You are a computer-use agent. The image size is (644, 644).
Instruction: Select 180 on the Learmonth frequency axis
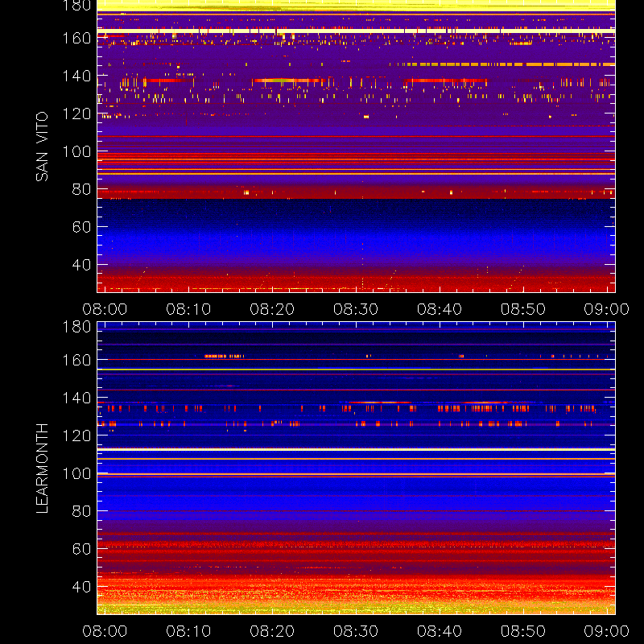[x=76, y=327]
